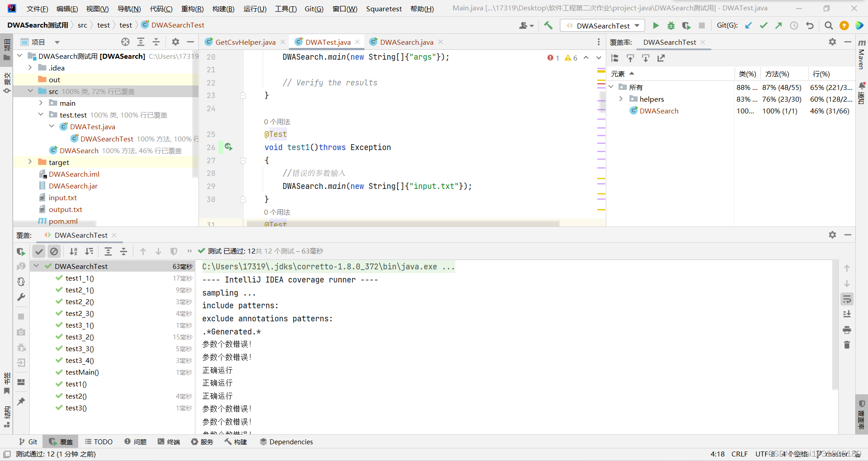Expand the .idea folder
Image resolution: width=868 pixels, height=461 pixels.
30,67
